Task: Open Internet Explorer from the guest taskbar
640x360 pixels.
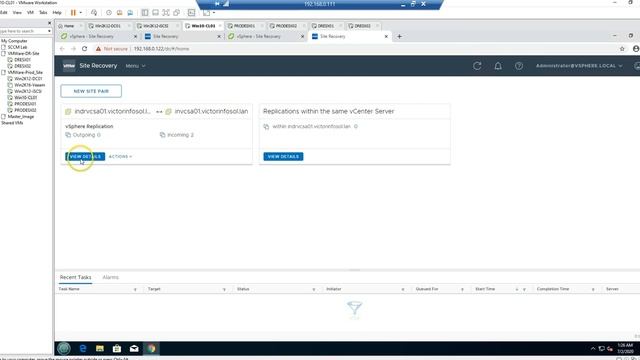Action: 83,348
